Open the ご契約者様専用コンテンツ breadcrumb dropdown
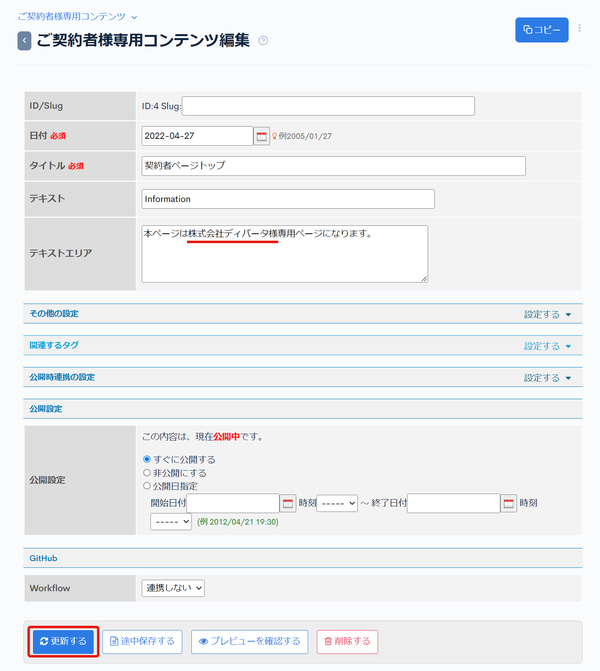 pos(77,17)
